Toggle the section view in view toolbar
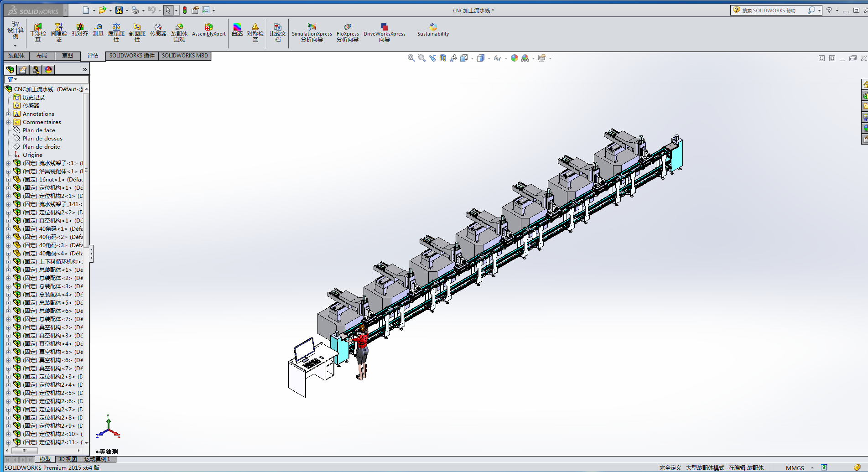Screen dimensions: 868x472 click(x=442, y=58)
